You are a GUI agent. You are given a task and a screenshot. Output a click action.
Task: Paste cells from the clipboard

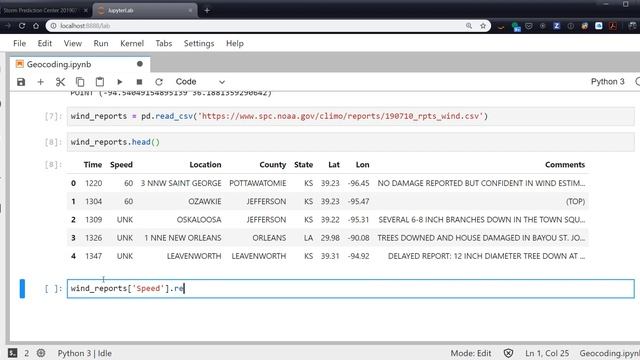click(x=100, y=82)
